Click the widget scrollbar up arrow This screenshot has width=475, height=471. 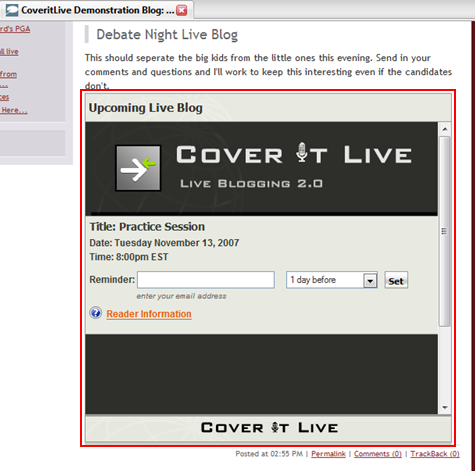point(445,129)
